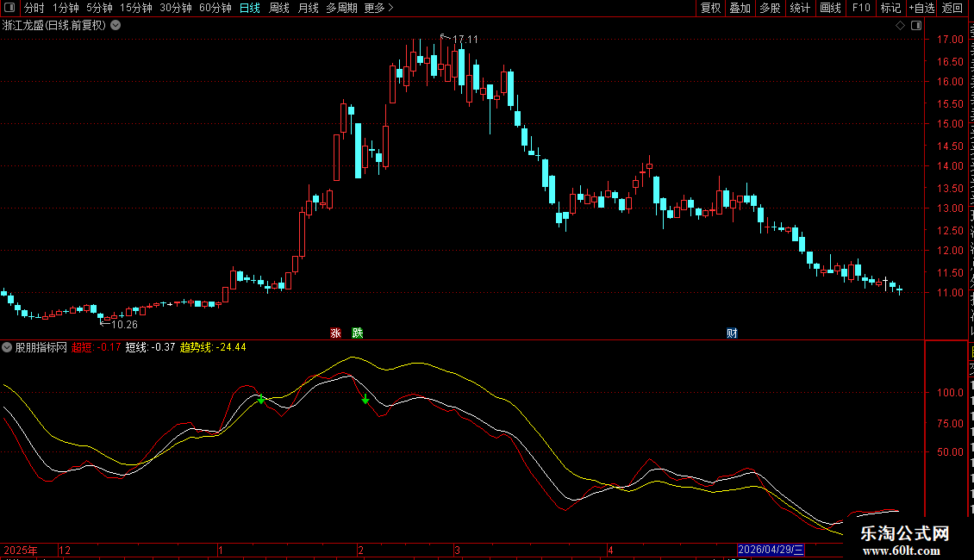
Task: Click the 17.11 high price label
Action: [x=465, y=39]
